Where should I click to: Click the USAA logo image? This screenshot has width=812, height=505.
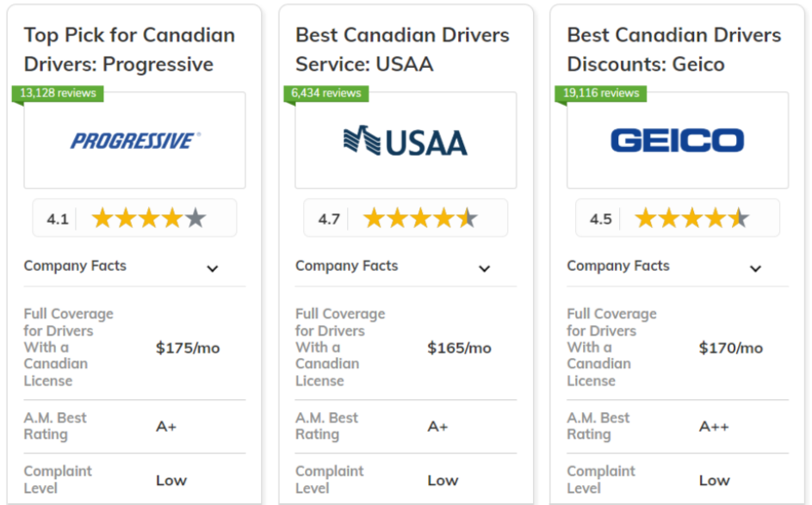[x=406, y=141]
